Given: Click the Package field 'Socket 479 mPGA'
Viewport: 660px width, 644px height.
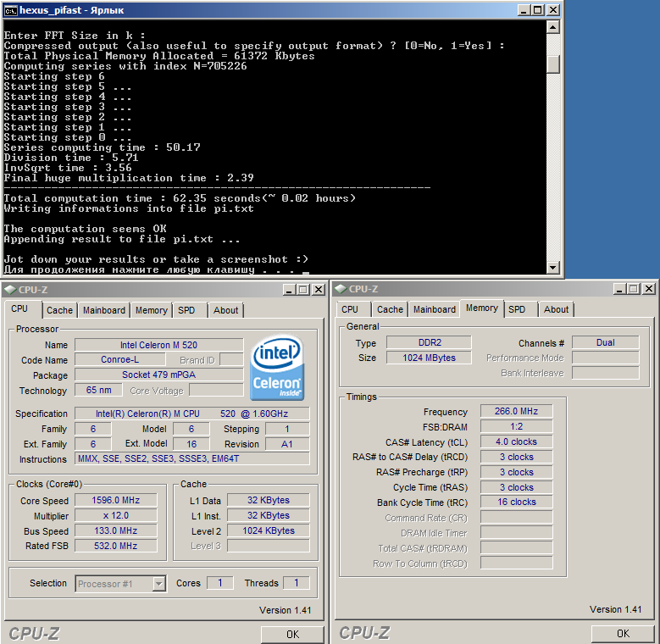Looking at the screenshot, I should click(159, 375).
